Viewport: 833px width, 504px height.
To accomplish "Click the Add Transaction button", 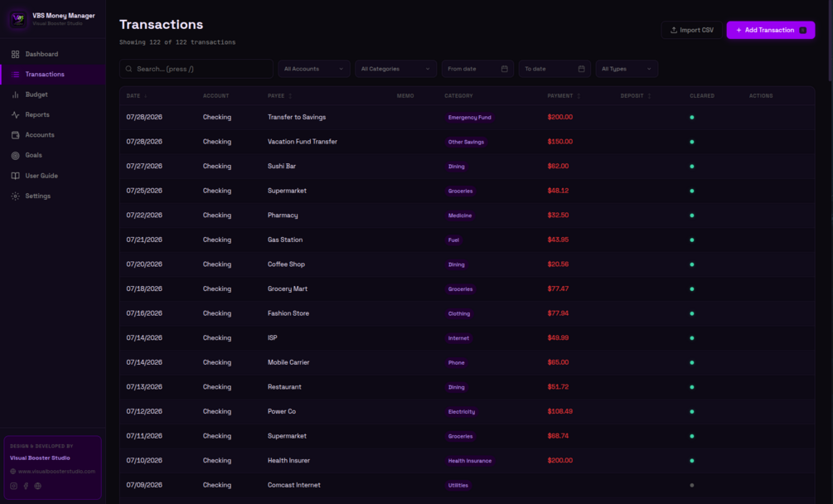I will (x=770, y=30).
